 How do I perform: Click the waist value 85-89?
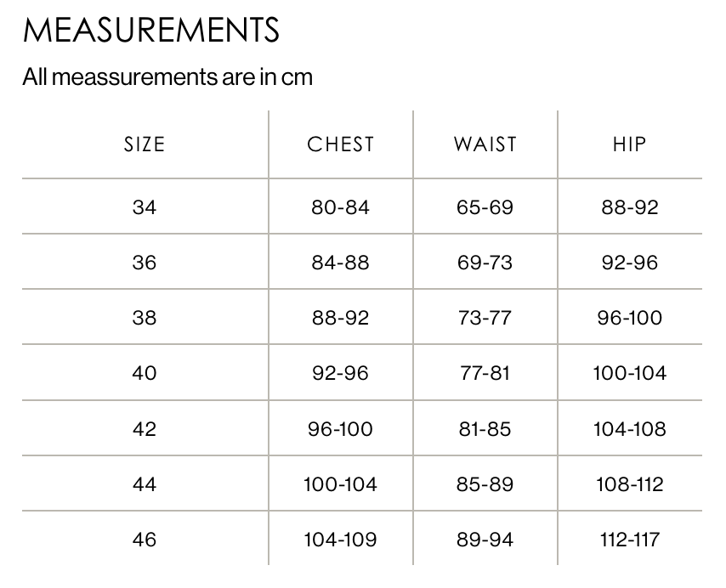pos(485,484)
